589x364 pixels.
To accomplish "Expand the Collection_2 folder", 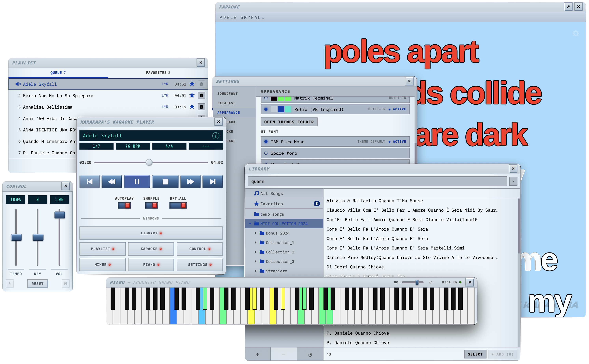I will click(256, 252).
